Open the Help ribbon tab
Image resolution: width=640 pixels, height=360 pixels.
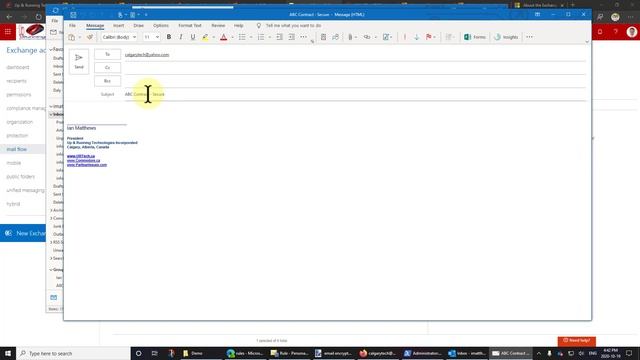pyautogui.click(x=239, y=25)
